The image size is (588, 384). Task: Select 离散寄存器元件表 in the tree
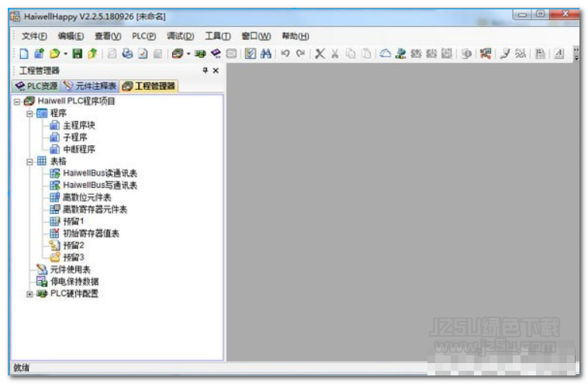point(95,209)
